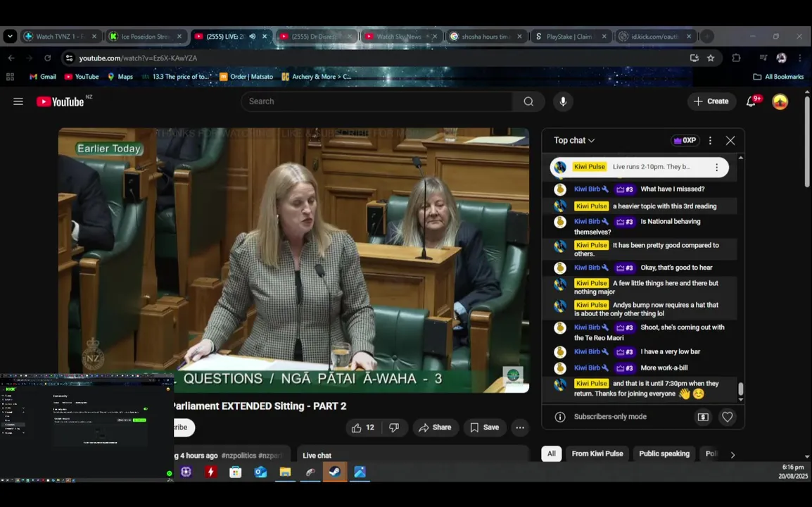The image size is (812, 507).
Task: View subscribers-only mode info icon
Action: [560, 417]
